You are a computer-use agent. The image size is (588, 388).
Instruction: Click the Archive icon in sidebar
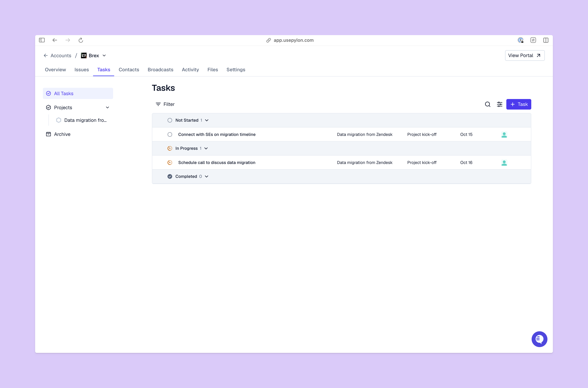[48, 134]
